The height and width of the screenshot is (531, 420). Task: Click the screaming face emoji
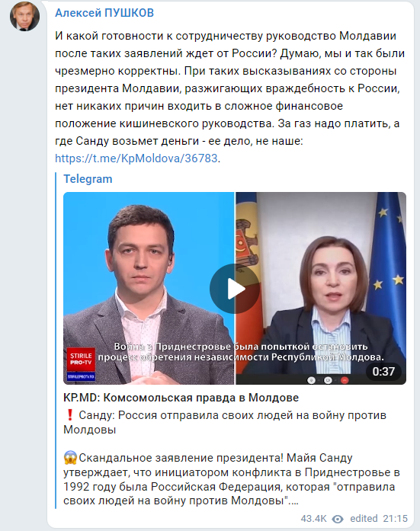point(70,458)
